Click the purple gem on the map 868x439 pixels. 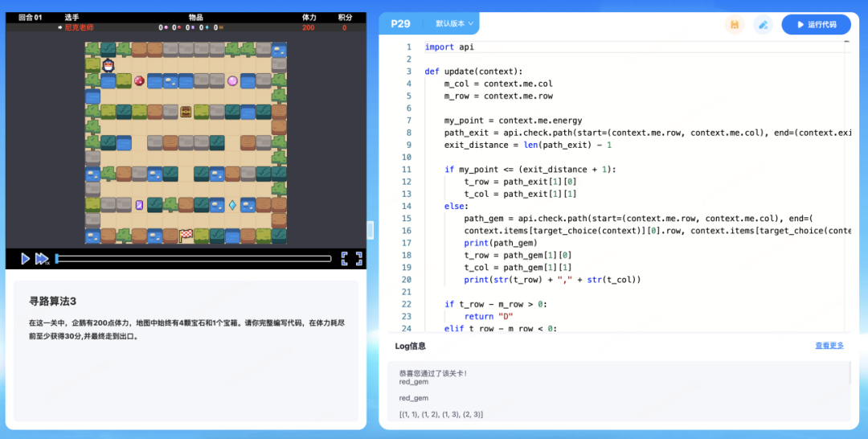coord(140,205)
